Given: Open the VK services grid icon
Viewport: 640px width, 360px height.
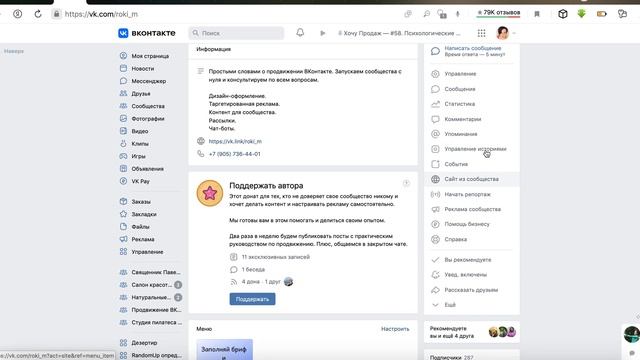Looking at the screenshot, I should pos(482,33).
